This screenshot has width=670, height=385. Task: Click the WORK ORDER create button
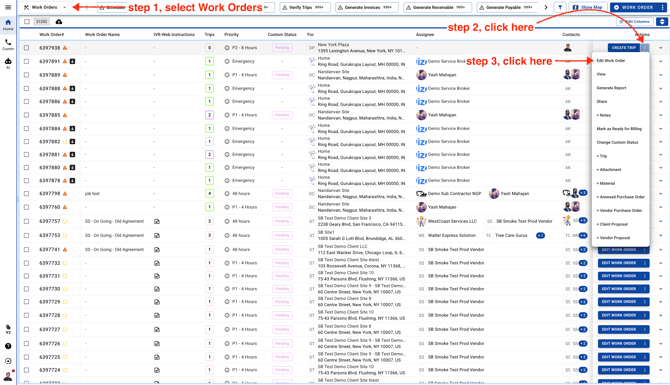634,7
